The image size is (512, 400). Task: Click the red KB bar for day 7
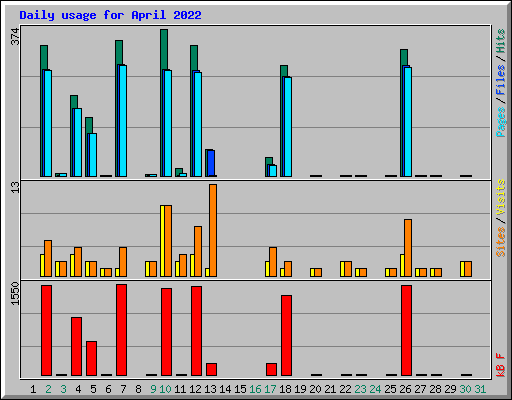point(122,330)
